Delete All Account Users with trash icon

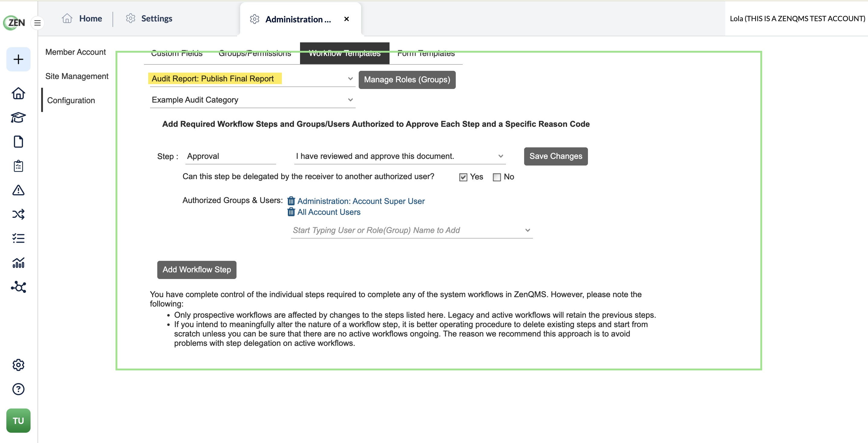click(291, 212)
